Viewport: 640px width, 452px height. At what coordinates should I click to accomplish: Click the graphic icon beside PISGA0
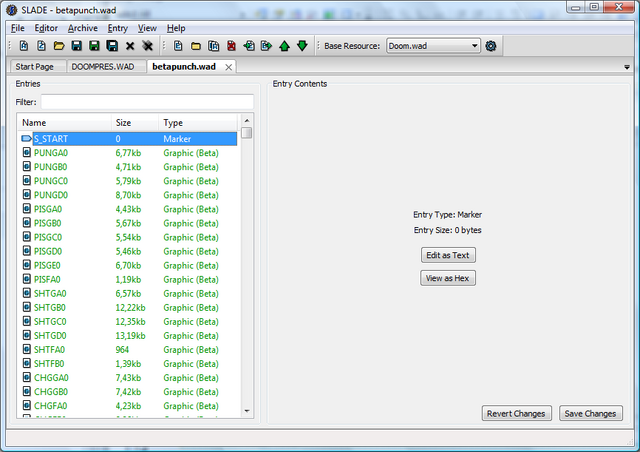tap(27, 209)
